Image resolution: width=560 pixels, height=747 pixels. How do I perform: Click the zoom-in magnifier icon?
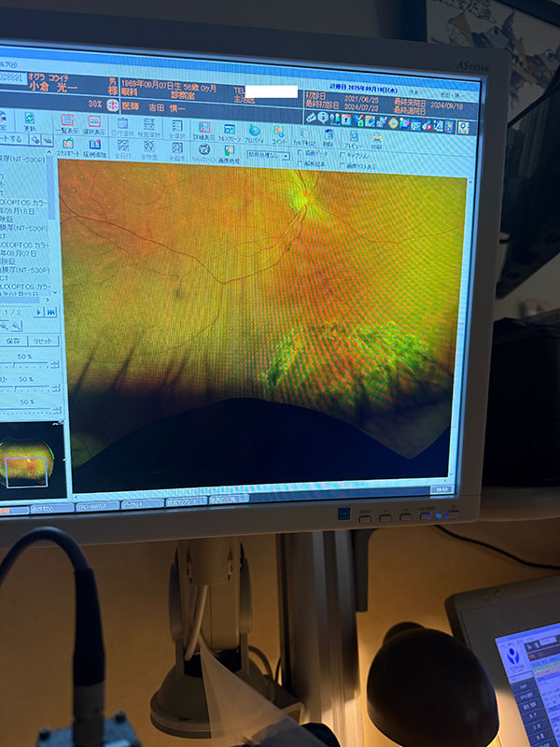[x=6, y=326]
